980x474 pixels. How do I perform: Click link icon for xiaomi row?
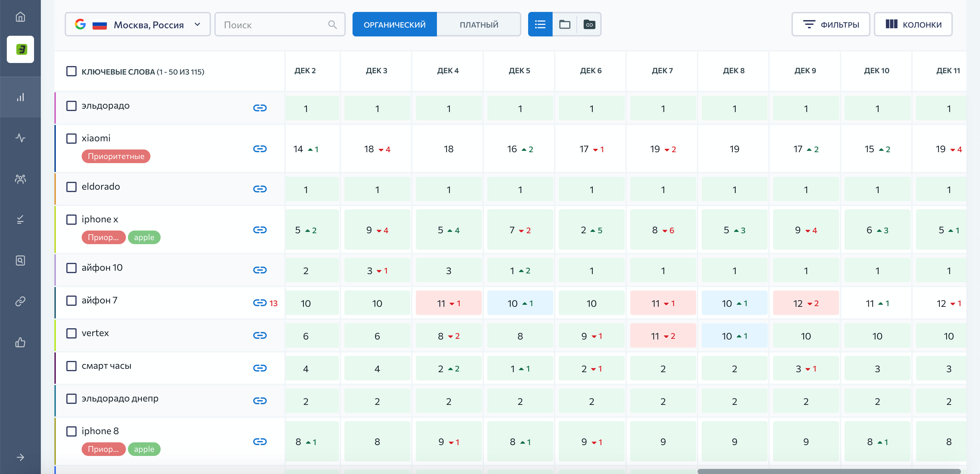[260, 149]
